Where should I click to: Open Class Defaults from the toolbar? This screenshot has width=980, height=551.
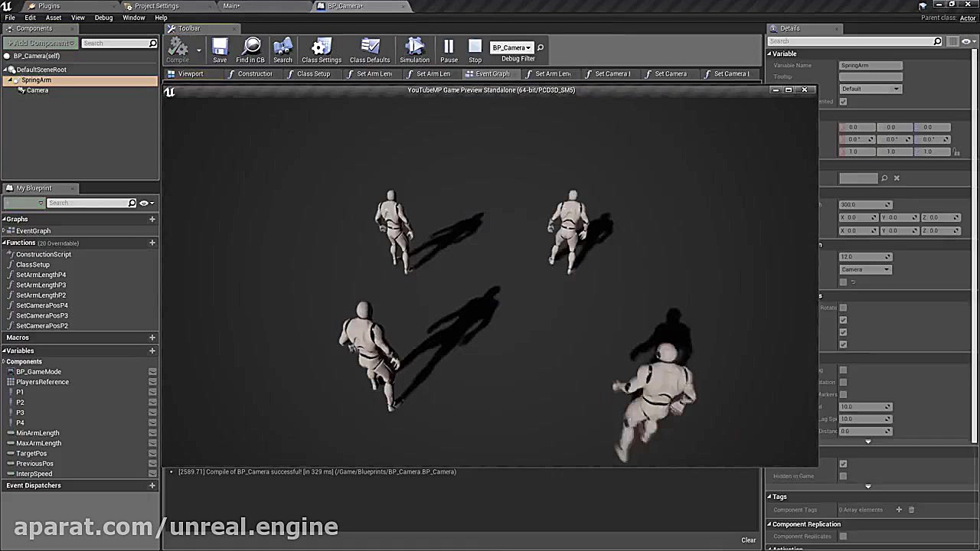click(370, 47)
